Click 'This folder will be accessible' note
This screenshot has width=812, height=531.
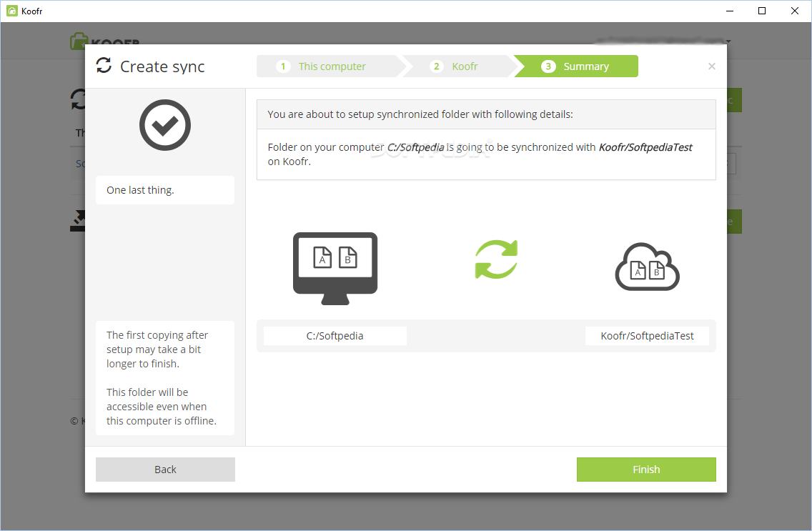coord(162,406)
